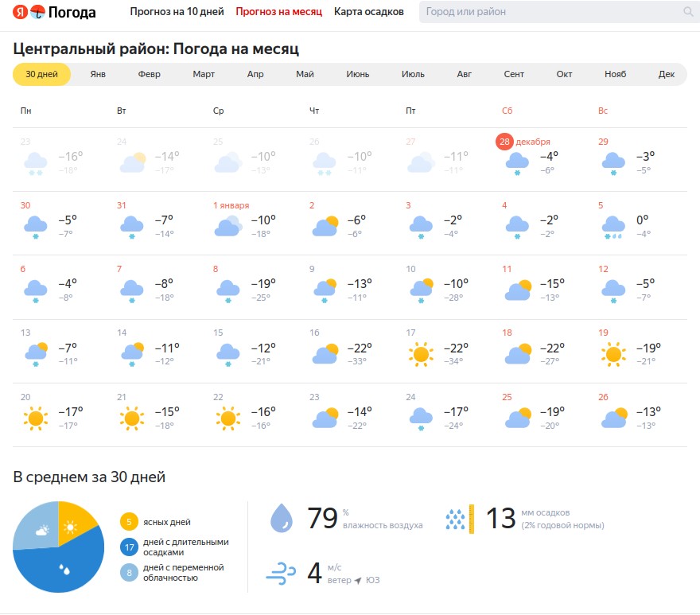Select the Май month tab
The height and width of the screenshot is (615, 700).
[x=305, y=74]
